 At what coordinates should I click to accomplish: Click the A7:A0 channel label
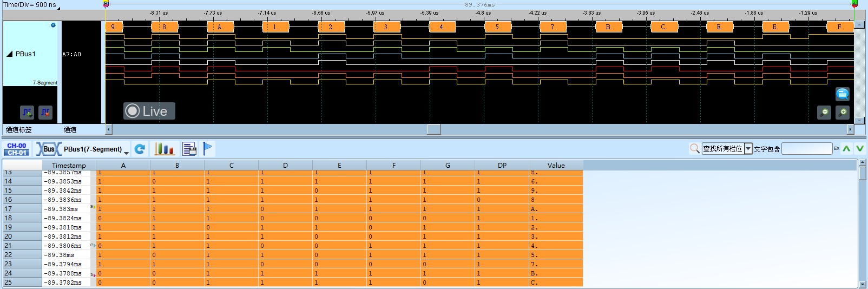(x=71, y=55)
